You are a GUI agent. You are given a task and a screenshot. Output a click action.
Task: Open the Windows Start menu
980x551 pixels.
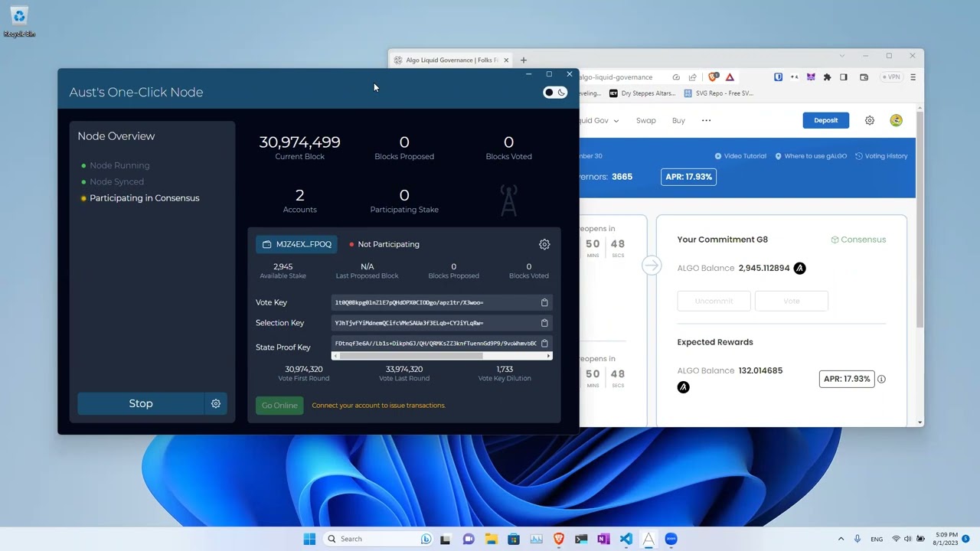[309, 539]
